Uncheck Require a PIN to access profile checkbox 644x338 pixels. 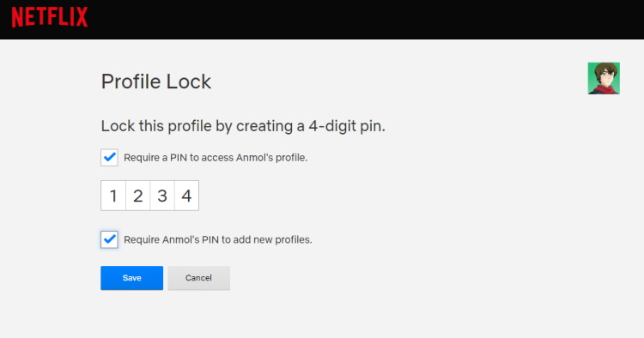[x=109, y=158]
